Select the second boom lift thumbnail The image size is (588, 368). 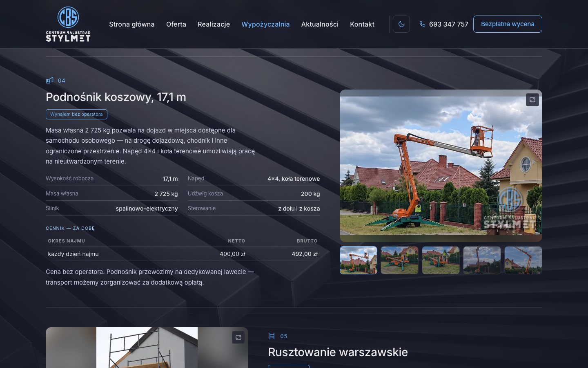400,260
